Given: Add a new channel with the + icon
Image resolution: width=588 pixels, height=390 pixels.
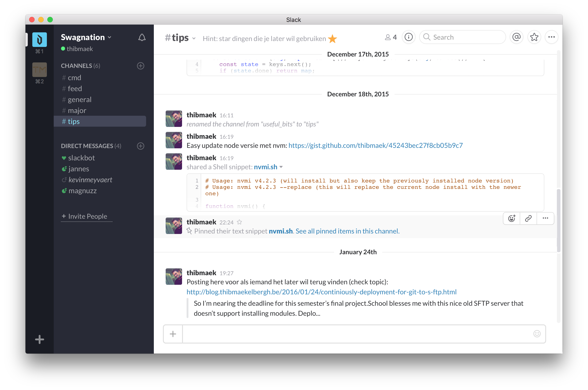Looking at the screenshot, I should pos(141,66).
